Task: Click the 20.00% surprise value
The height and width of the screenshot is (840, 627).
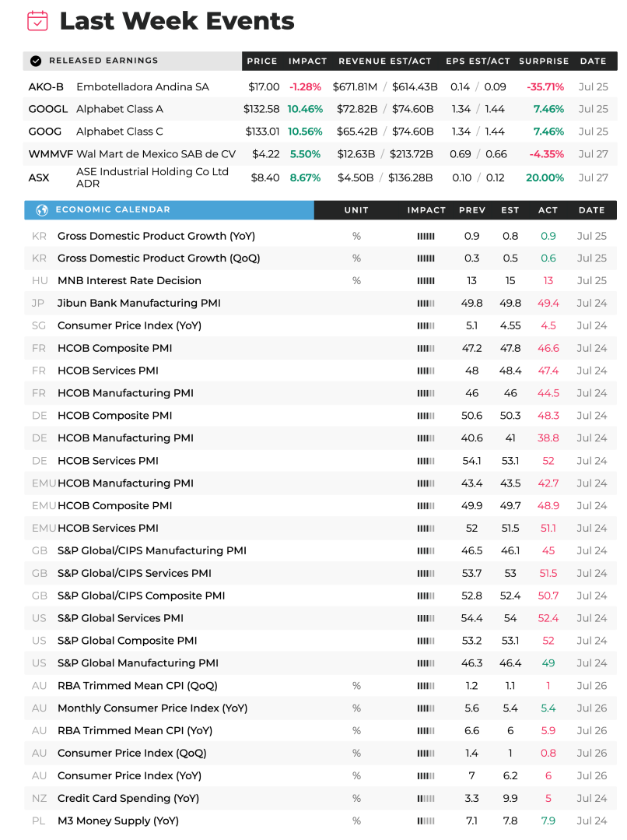Action: click(x=545, y=177)
